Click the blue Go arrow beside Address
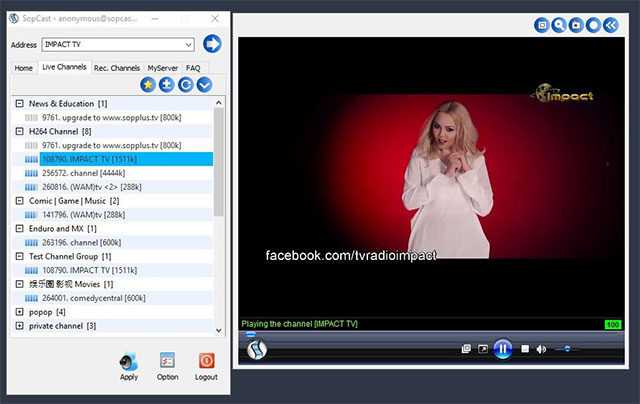The image size is (640, 404). tap(212, 44)
